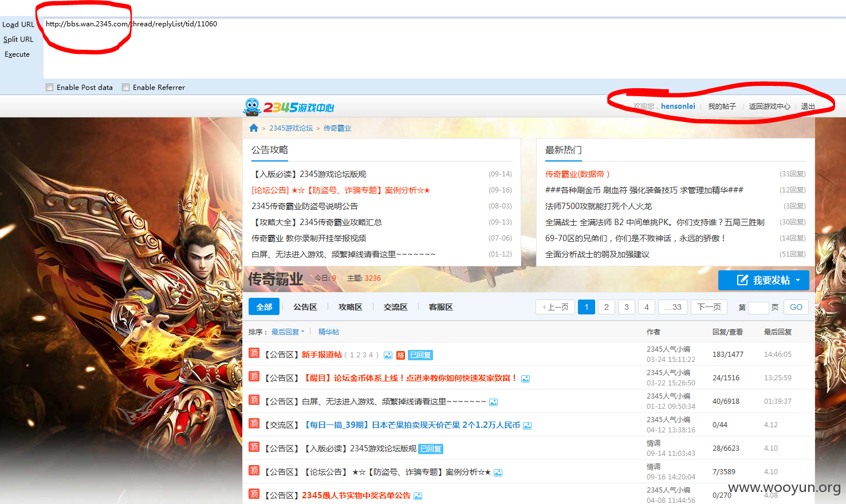
Task: Open the 我要发帖 dropdown button
Action: [764, 280]
